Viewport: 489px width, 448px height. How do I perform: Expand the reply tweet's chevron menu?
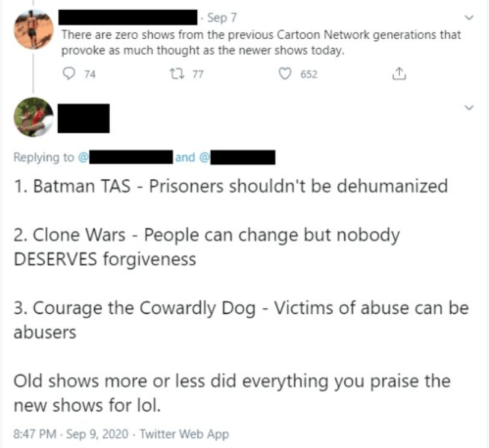[x=469, y=108]
